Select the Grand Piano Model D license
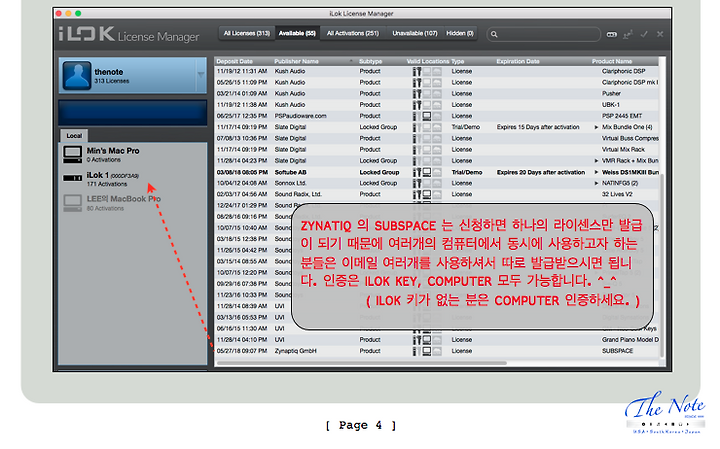Viewport: 720px width, 449px height. tap(437, 340)
